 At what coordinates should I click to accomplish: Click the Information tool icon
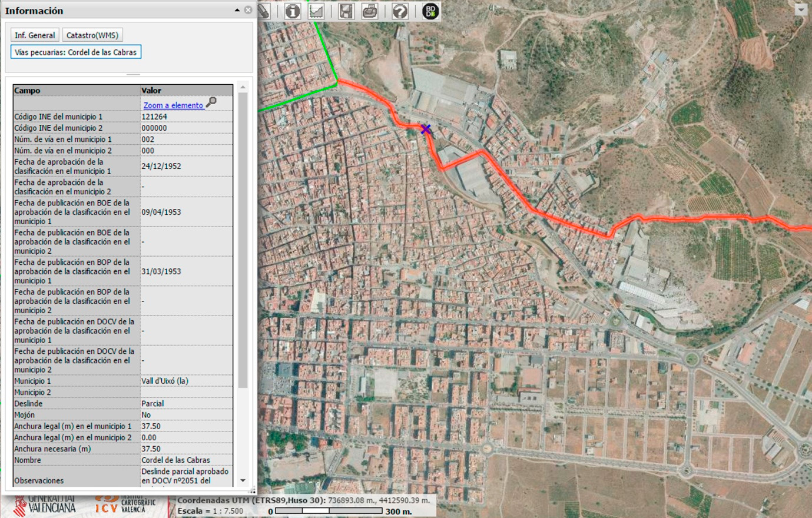[x=293, y=11]
